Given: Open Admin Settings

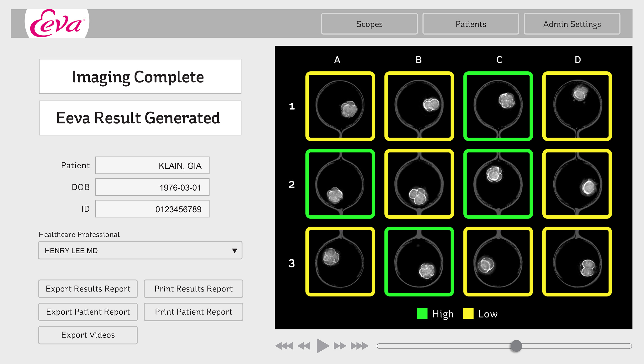Looking at the screenshot, I should [x=572, y=24].
